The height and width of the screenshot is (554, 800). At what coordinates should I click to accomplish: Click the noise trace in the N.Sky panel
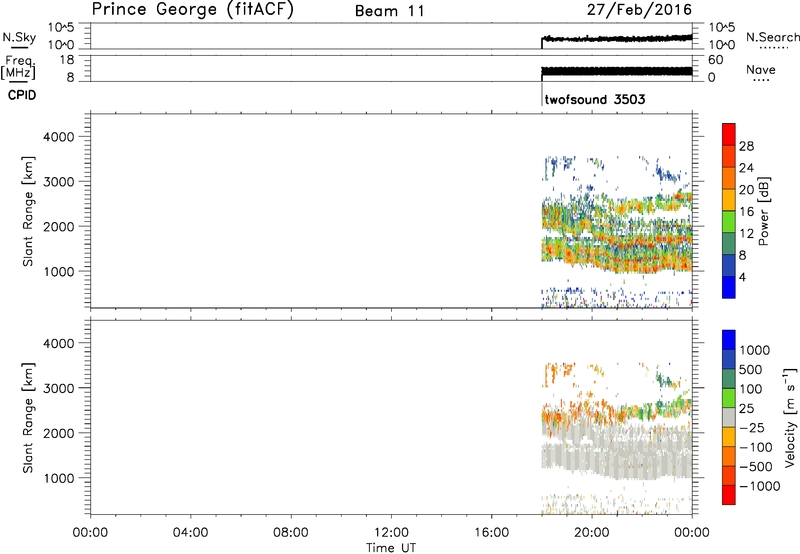[616, 38]
